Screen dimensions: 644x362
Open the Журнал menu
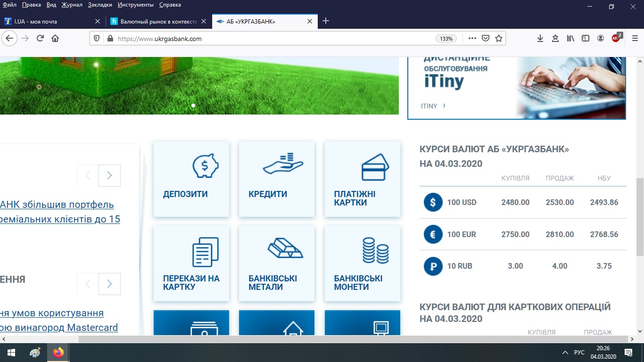[72, 5]
